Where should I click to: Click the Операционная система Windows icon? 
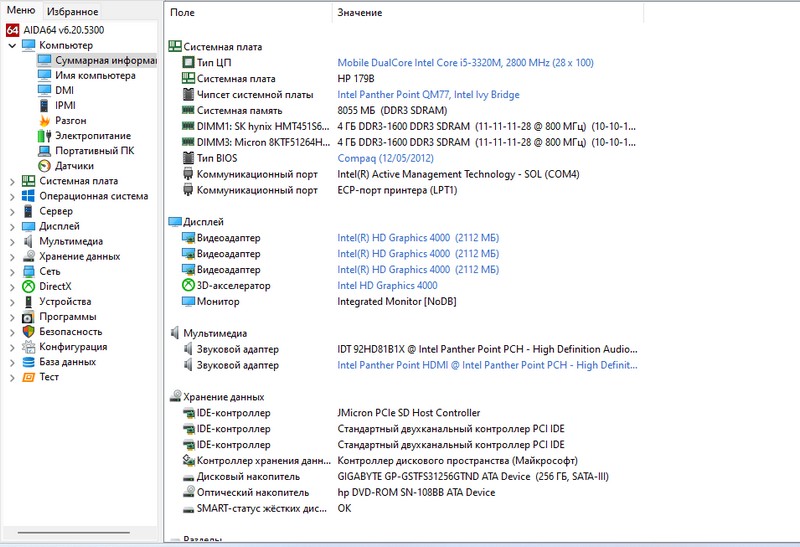28,196
